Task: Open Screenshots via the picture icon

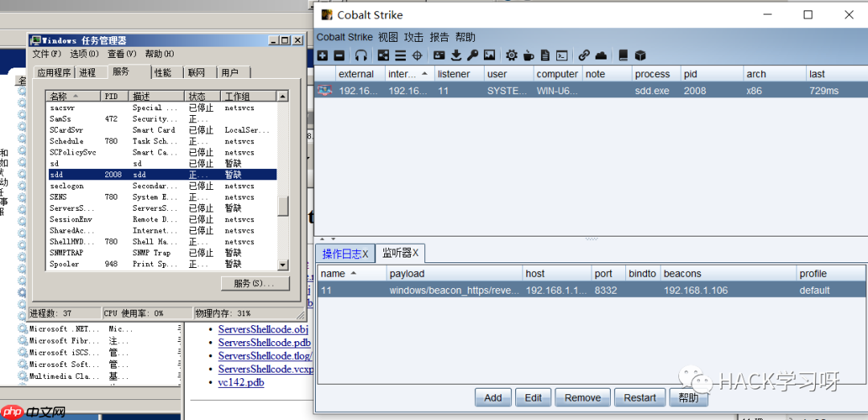Action: [x=489, y=56]
